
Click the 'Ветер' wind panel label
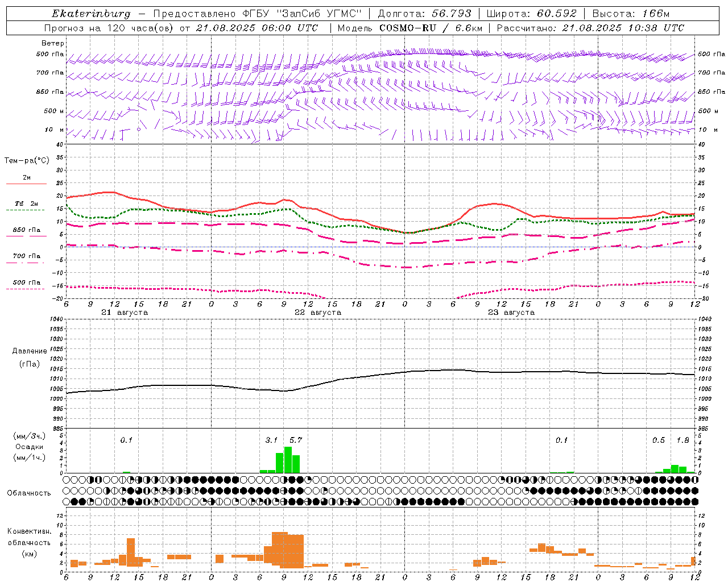[53, 43]
